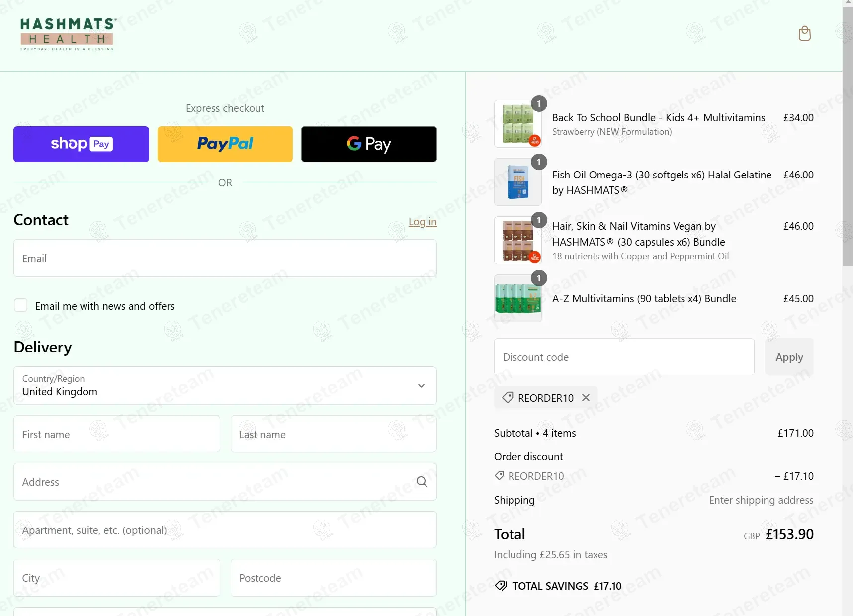Focus the First name field
853x616 pixels.
(x=117, y=434)
